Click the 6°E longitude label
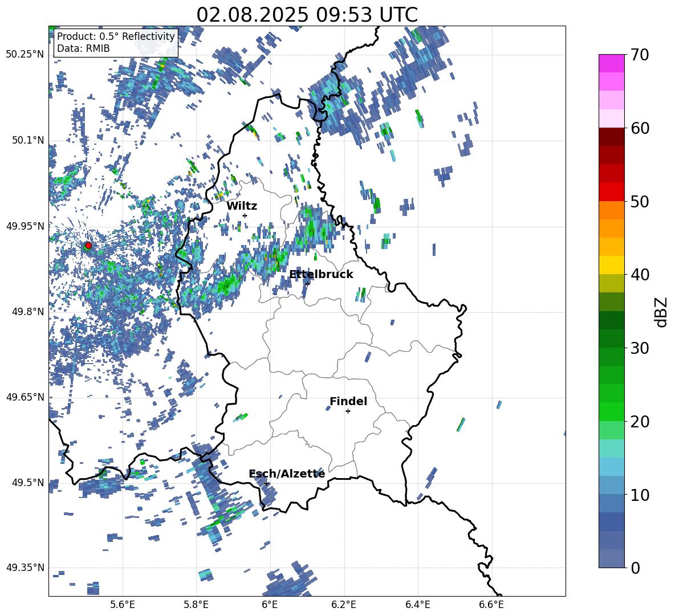Screen dimensions: 675x616 tap(270, 605)
